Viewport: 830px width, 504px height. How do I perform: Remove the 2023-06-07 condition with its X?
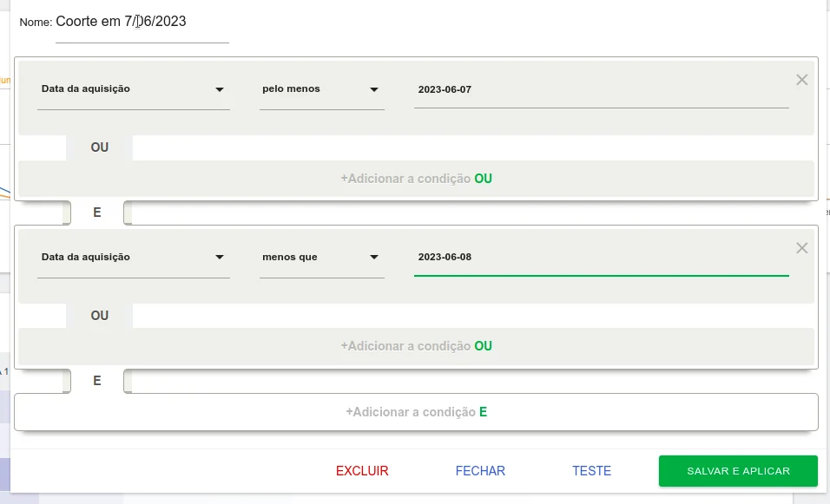801,80
